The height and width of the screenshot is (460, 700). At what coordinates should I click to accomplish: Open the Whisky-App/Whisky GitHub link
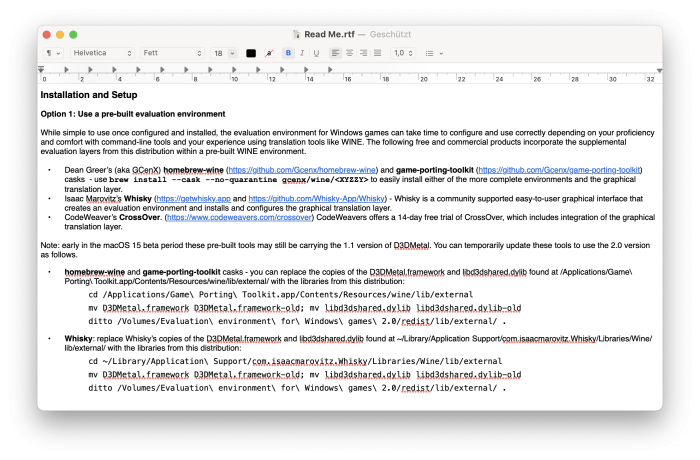coord(317,199)
